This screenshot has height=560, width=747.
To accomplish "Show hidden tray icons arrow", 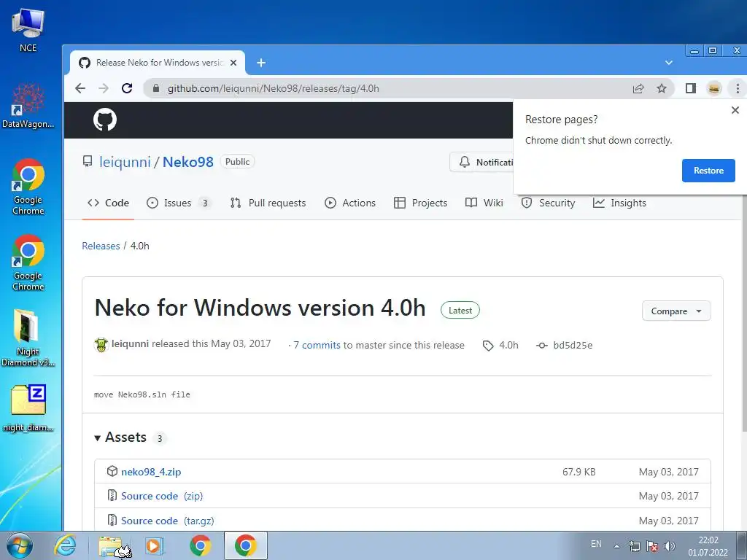I will tap(616, 546).
